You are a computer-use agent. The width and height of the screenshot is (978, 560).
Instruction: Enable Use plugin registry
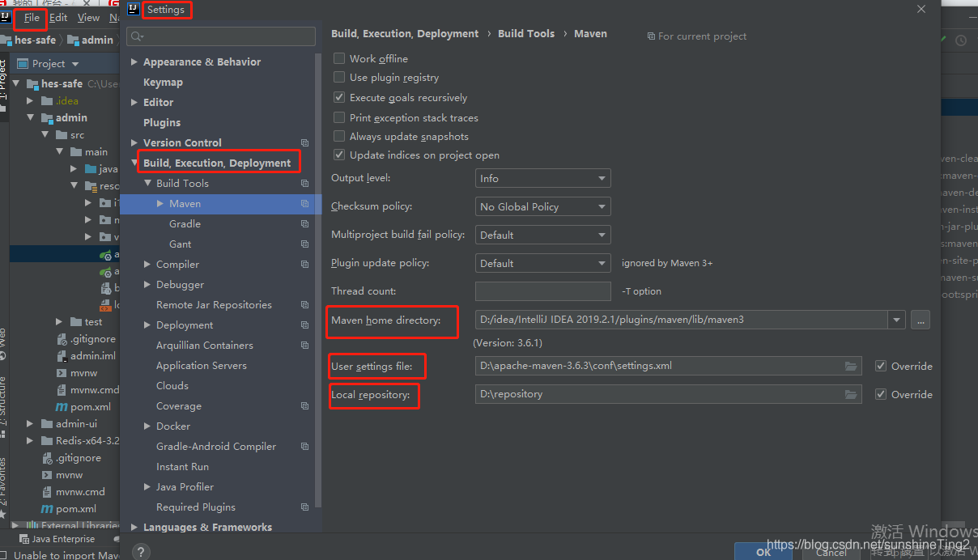[x=339, y=77]
